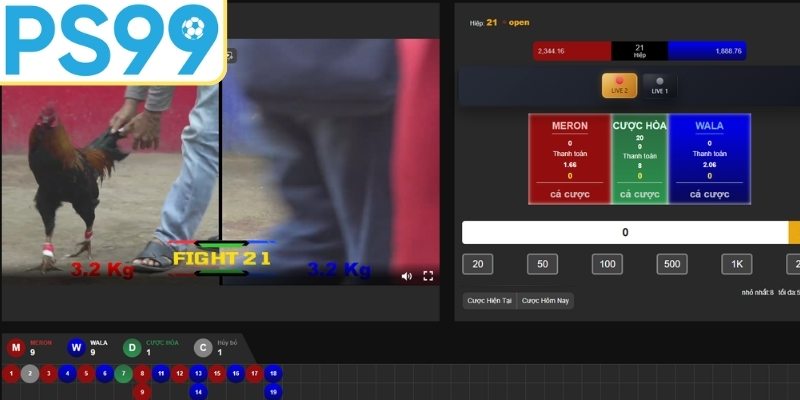Click the PS99 logo
Screen dimensions: 800x400
point(111,39)
